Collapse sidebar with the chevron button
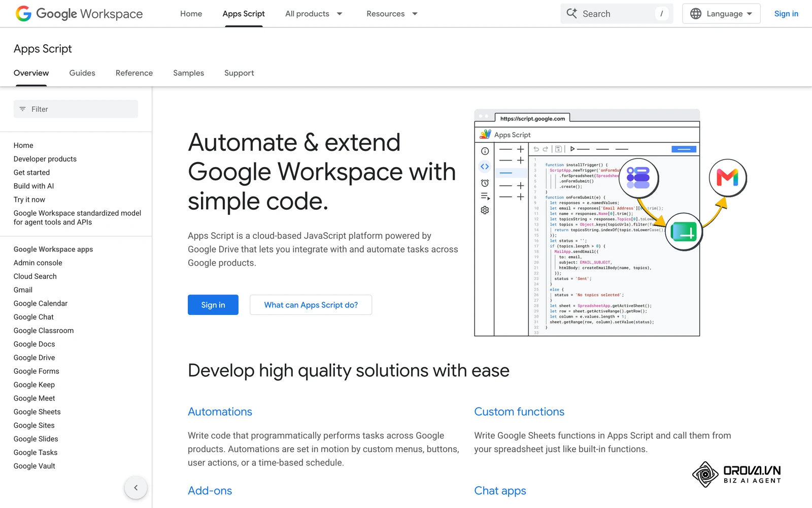 click(136, 488)
